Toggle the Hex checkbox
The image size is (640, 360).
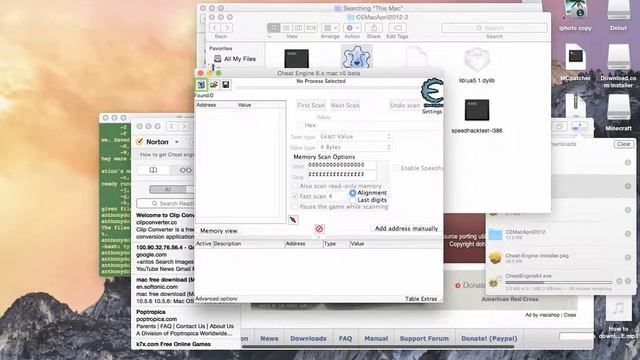point(300,125)
